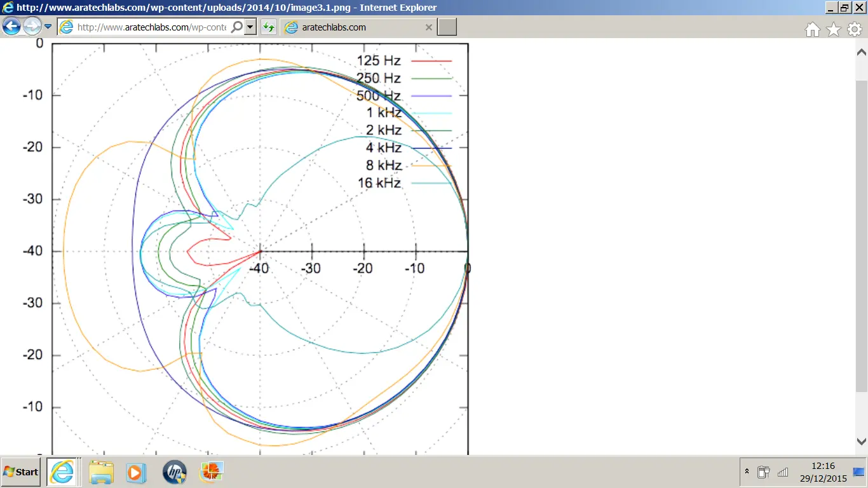Viewport: 868px width, 488px height.
Task: Click the address bar URL field
Action: click(x=151, y=27)
